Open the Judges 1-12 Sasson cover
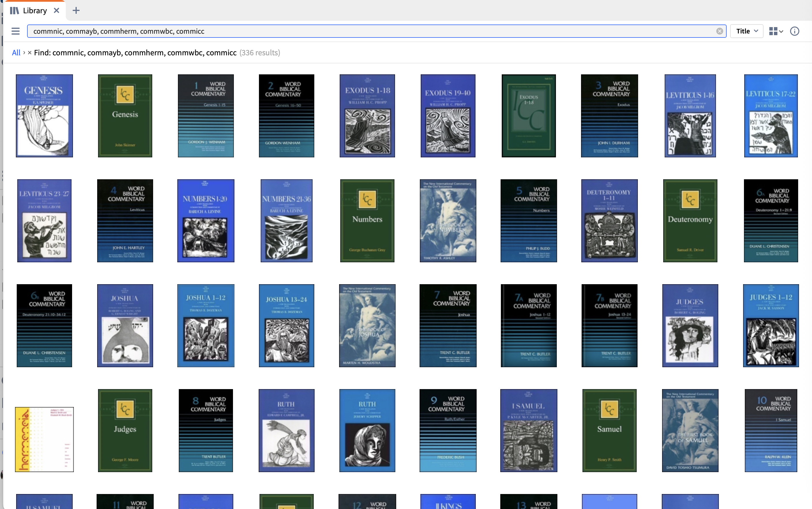The image size is (812, 509). click(771, 325)
